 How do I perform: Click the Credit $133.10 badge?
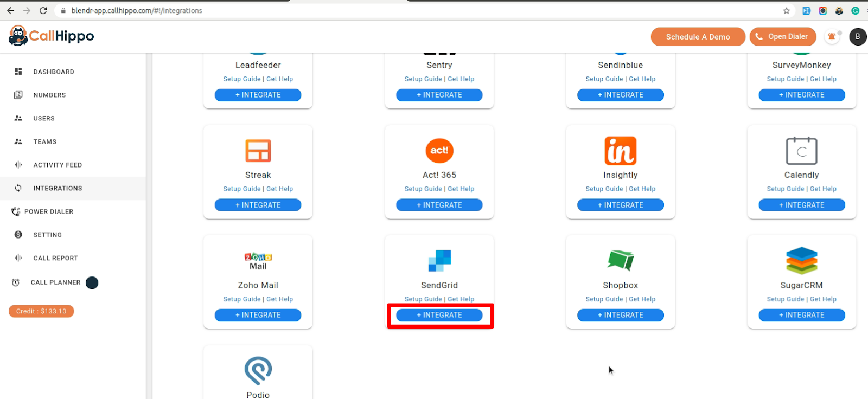[41, 311]
